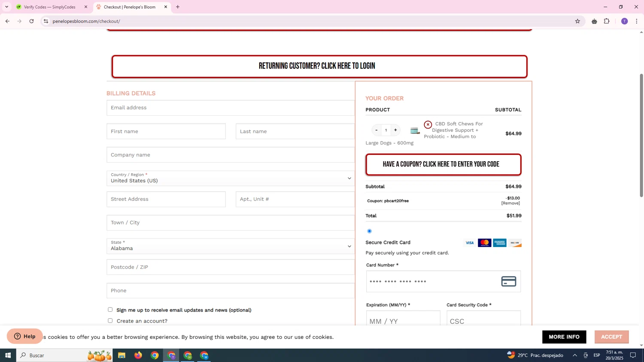Select the Secure Credit Card radio button
The height and width of the screenshot is (362, 644).
pyautogui.click(x=369, y=231)
